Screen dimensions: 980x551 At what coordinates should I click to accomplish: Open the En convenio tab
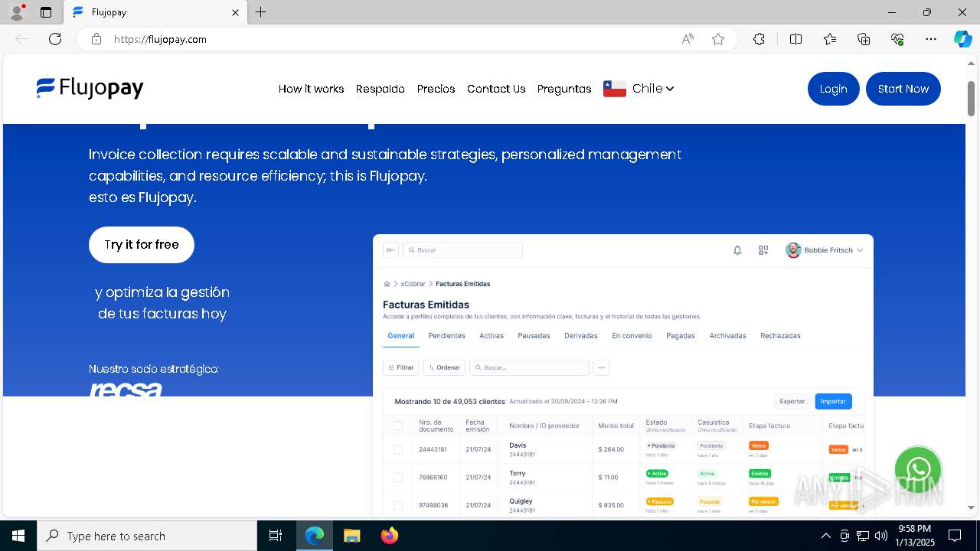(632, 336)
